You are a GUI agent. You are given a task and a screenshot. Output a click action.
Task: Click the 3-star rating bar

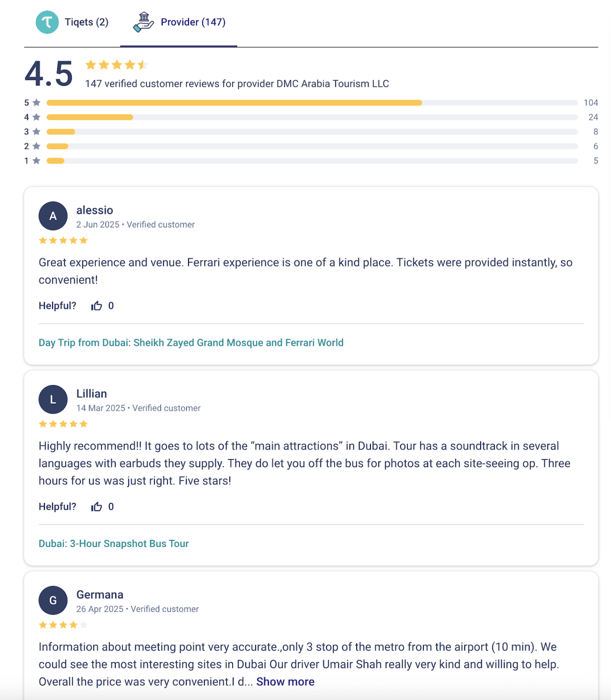pyautogui.click(x=312, y=132)
